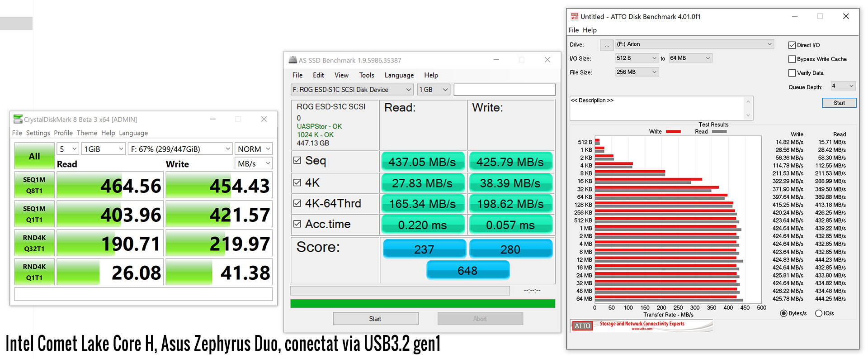This screenshot has width=868, height=359.
Task: Run the SEQ1M Q8T1 test
Action: click(x=34, y=185)
